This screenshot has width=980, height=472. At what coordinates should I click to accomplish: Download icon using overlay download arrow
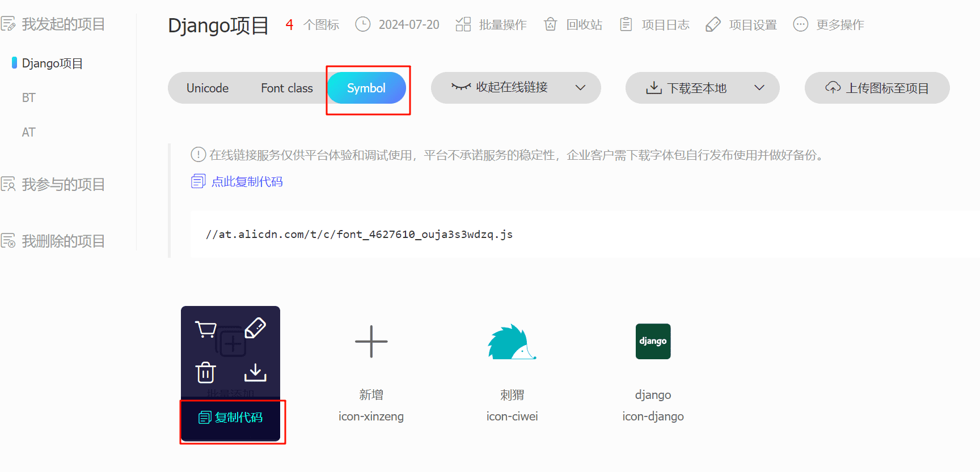[255, 372]
